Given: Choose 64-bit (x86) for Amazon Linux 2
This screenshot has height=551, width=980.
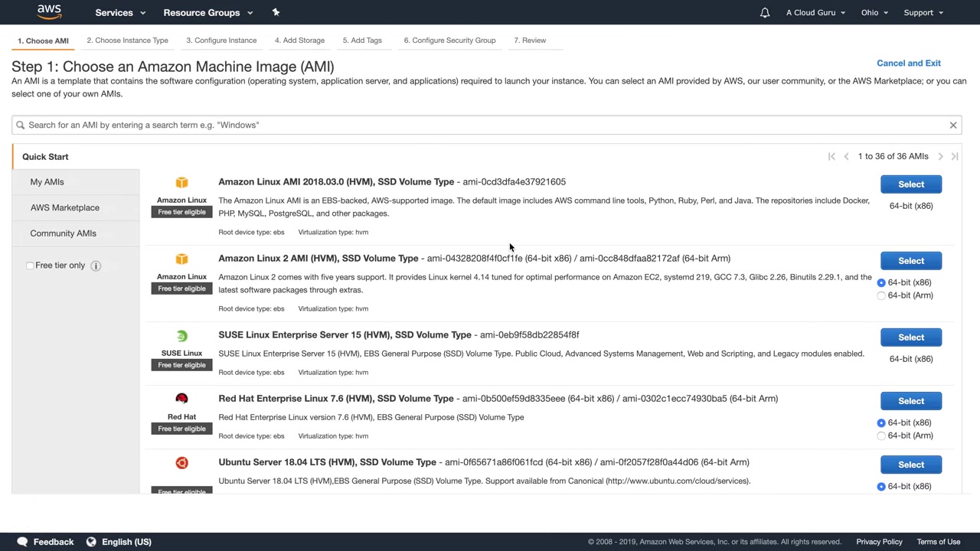Looking at the screenshot, I should 881,282.
